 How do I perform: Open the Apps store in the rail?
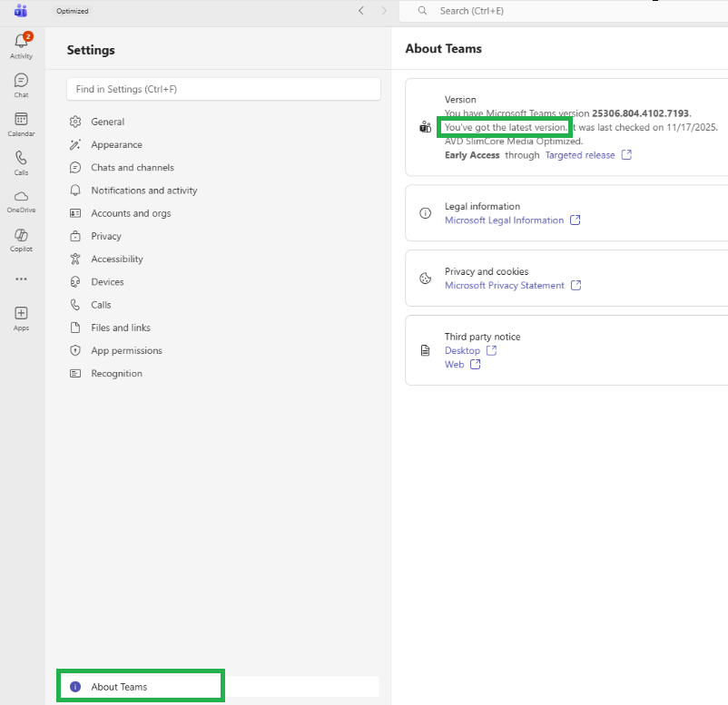pos(22,318)
